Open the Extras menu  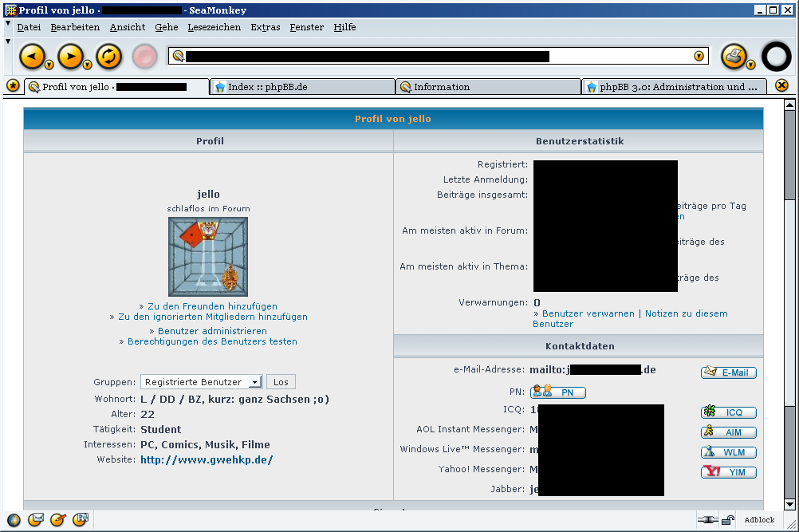click(265, 27)
